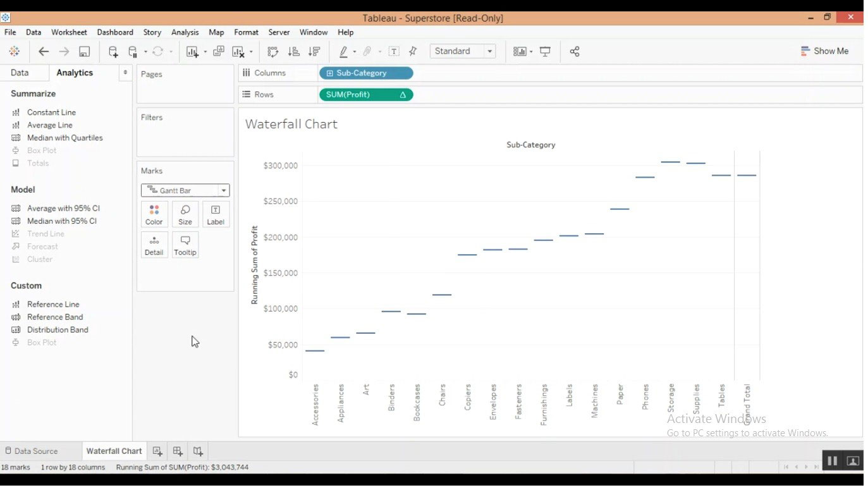The height and width of the screenshot is (490, 868).
Task: Open the Worksheet menu
Action: pyautogui.click(x=69, y=32)
